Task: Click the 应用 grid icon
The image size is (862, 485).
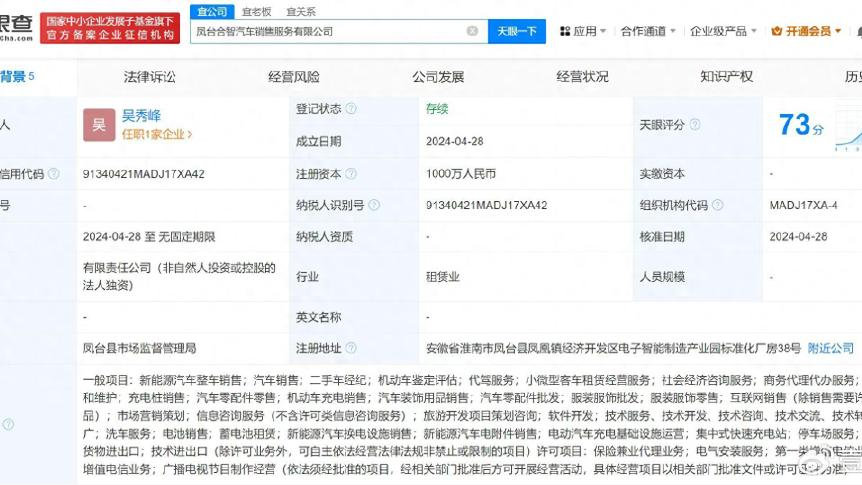Action: pyautogui.click(x=565, y=31)
